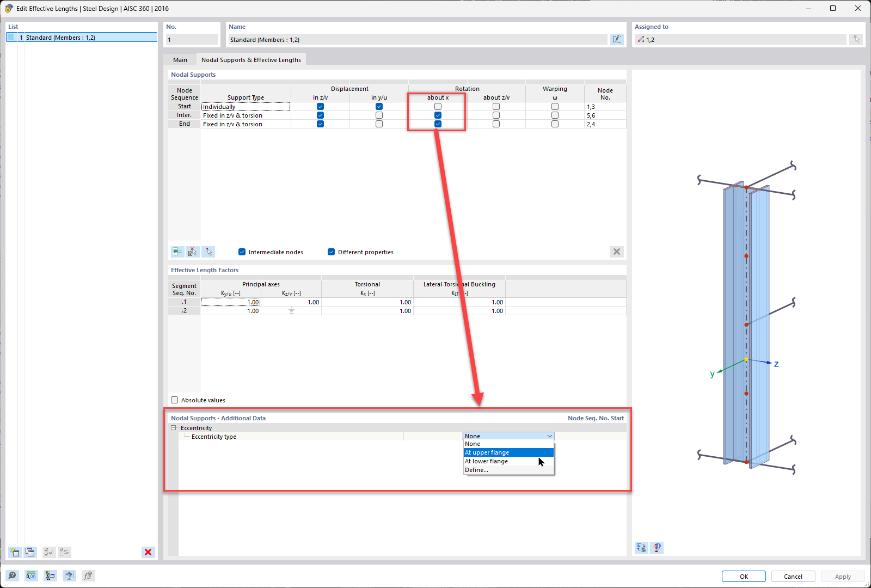Click the steel design app icon in title bar
Screen dimensions: 871x588
pyautogui.click(x=9, y=8)
